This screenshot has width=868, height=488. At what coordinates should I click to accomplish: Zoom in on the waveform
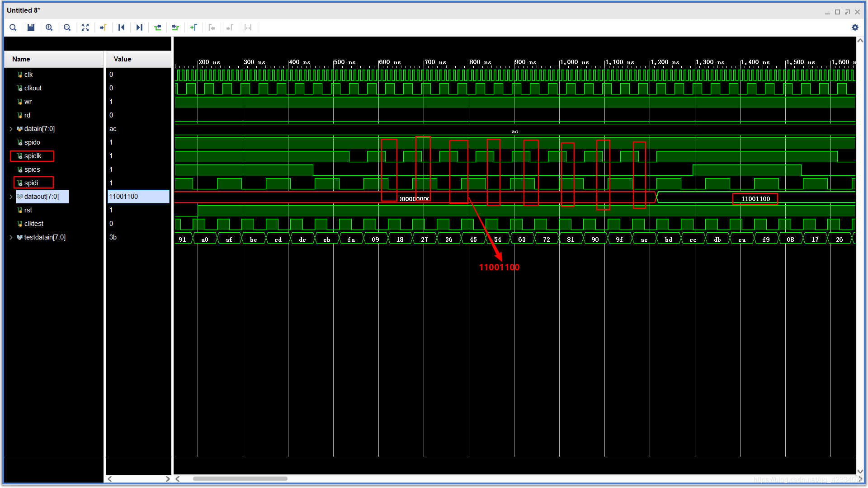point(49,28)
